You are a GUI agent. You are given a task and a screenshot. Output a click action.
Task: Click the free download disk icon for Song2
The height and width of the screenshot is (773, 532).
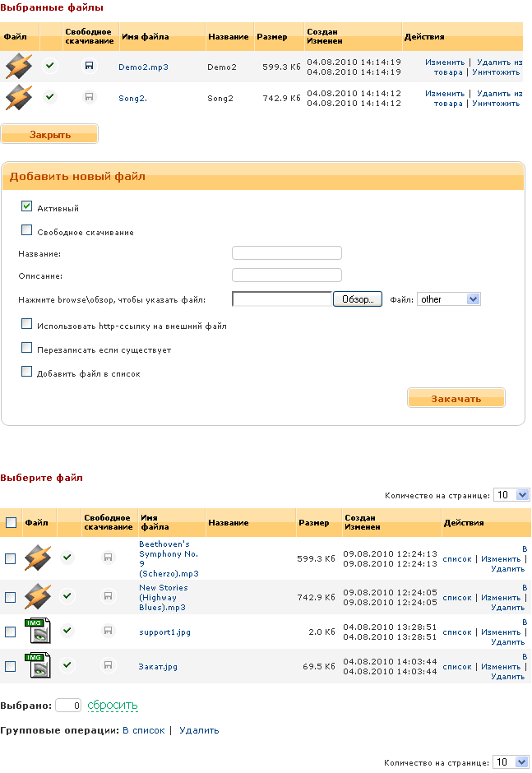click(x=89, y=97)
